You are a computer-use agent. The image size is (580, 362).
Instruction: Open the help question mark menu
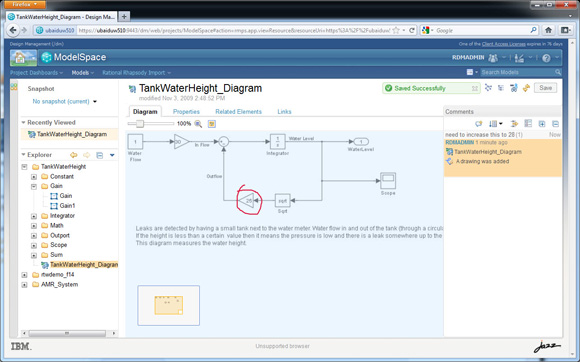point(546,58)
